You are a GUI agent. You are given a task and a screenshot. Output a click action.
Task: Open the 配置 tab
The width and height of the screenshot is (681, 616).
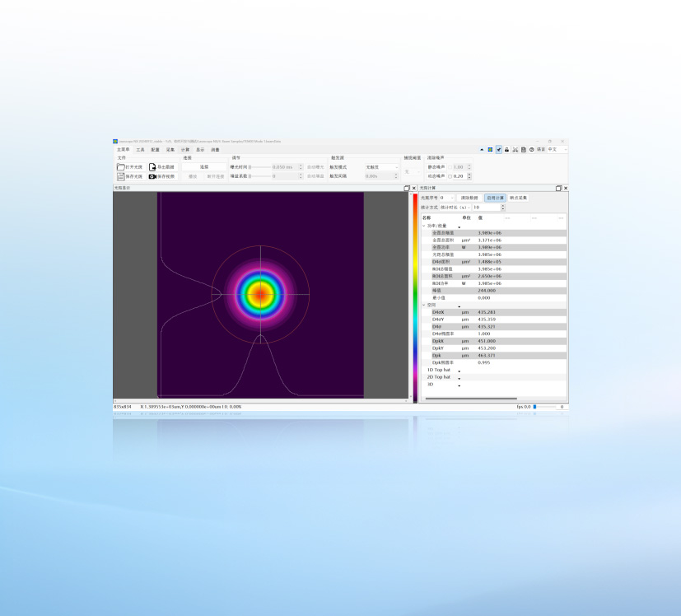(155, 150)
